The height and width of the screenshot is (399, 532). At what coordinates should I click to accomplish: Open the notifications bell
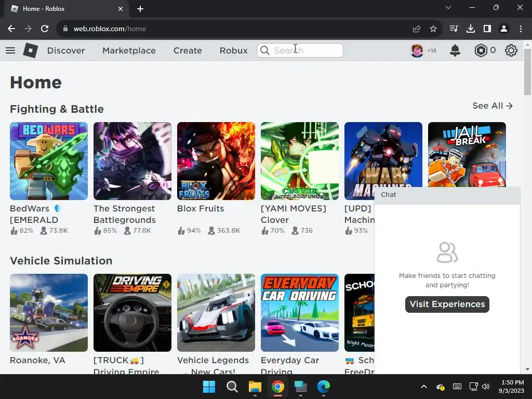tap(455, 50)
